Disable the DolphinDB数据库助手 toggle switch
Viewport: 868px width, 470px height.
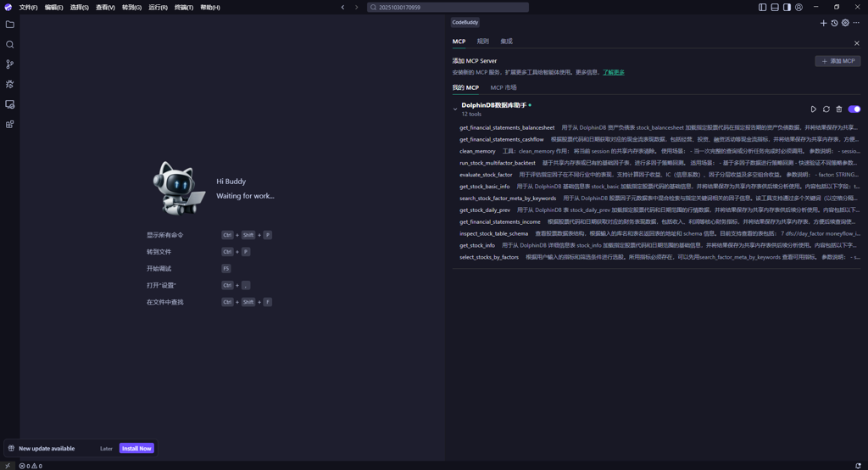(x=854, y=109)
